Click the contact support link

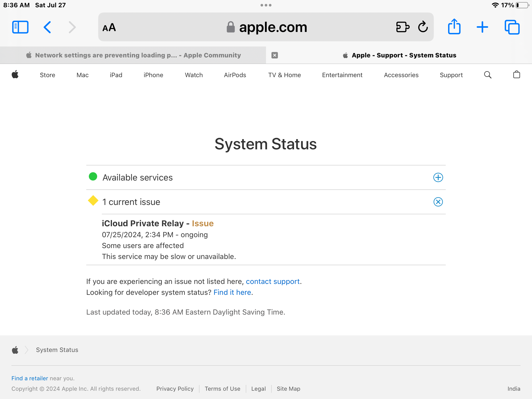(x=273, y=281)
